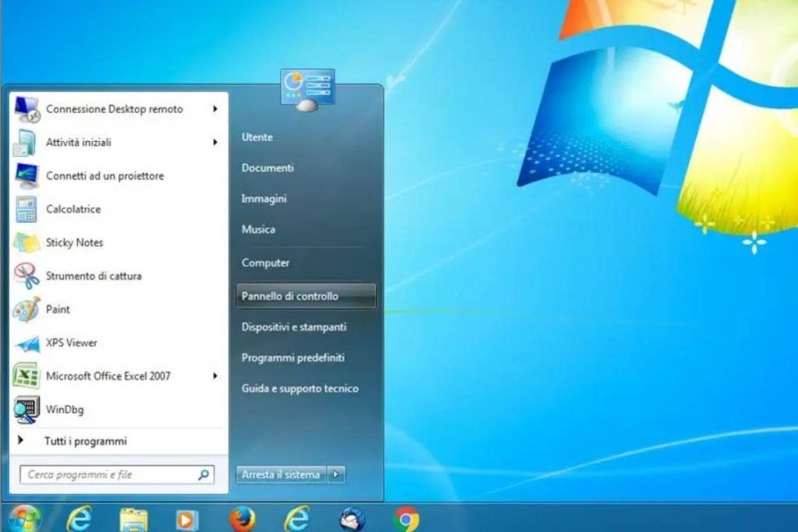Select the WinDbg text label
The height and width of the screenshot is (532, 798).
(65, 410)
